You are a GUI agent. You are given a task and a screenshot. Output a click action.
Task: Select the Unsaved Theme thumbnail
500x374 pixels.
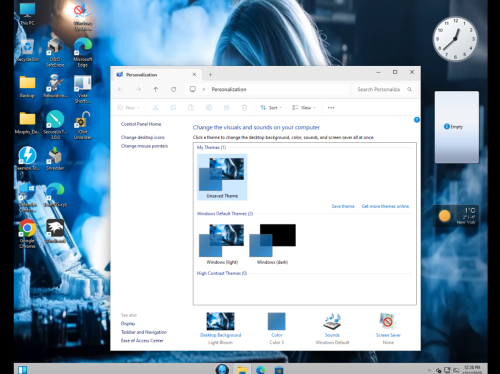pyautogui.click(x=222, y=177)
